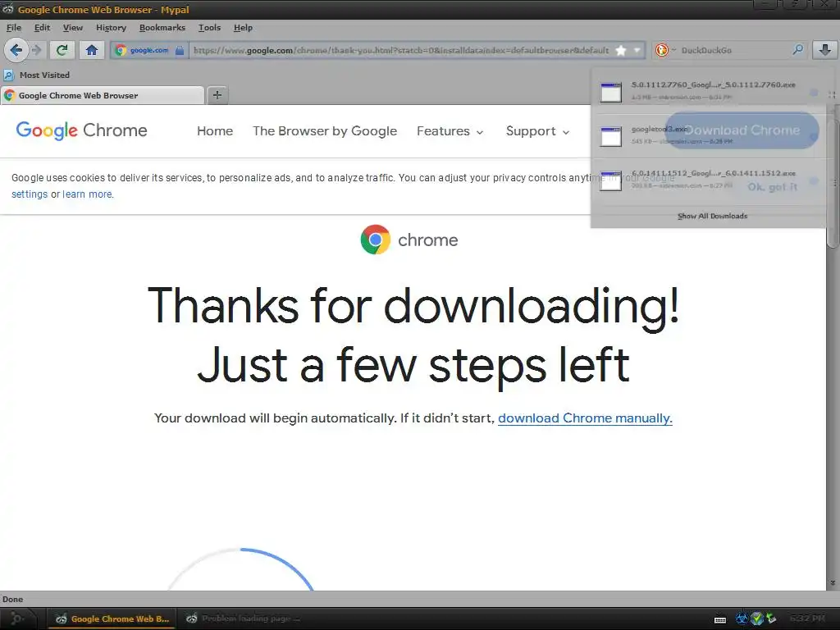Click the scrollbar down arrow

(833, 582)
